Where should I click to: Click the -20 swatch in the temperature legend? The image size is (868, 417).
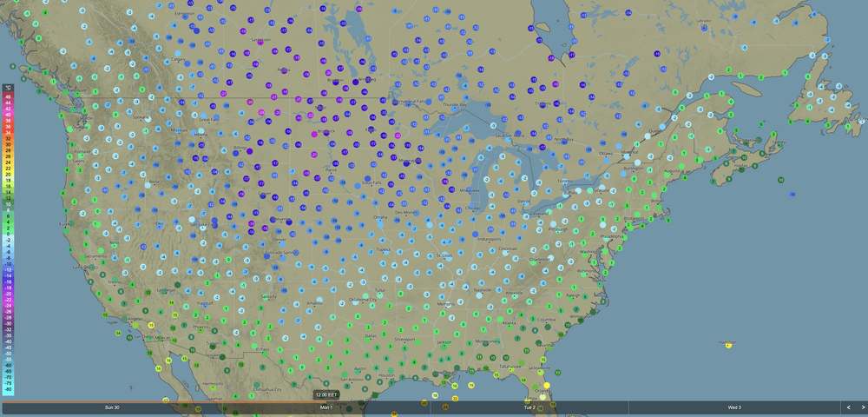tap(9, 294)
